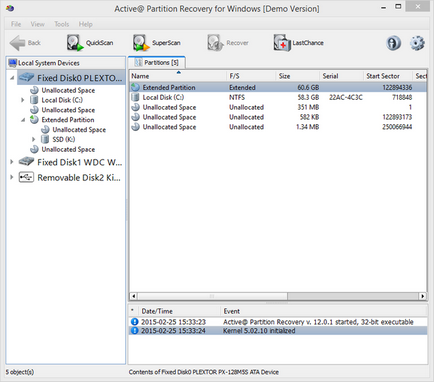The width and height of the screenshot is (434, 382).
Task: Select Fixed Disk0 PLEXTOR disk icon in tree
Action: click(x=26, y=78)
